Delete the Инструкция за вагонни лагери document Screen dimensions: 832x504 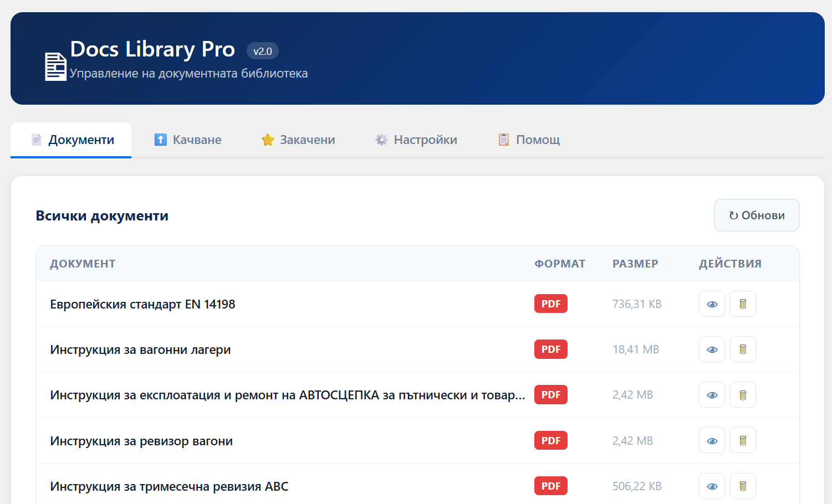click(743, 349)
